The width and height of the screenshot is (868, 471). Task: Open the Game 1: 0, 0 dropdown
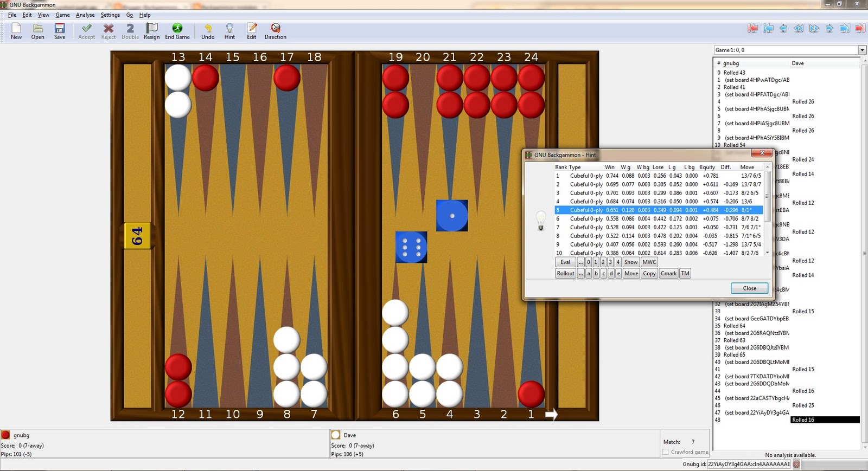coord(862,50)
